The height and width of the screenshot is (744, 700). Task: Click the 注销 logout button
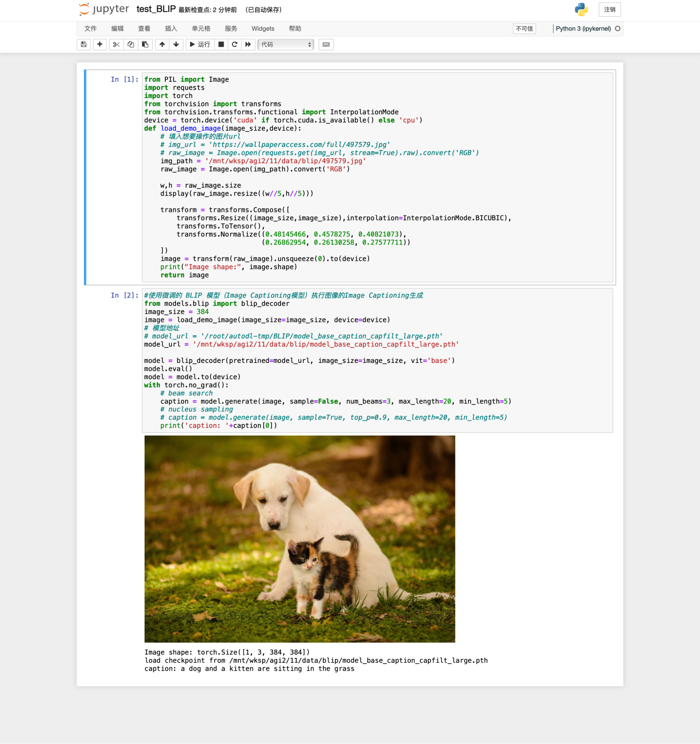tap(610, 9)
